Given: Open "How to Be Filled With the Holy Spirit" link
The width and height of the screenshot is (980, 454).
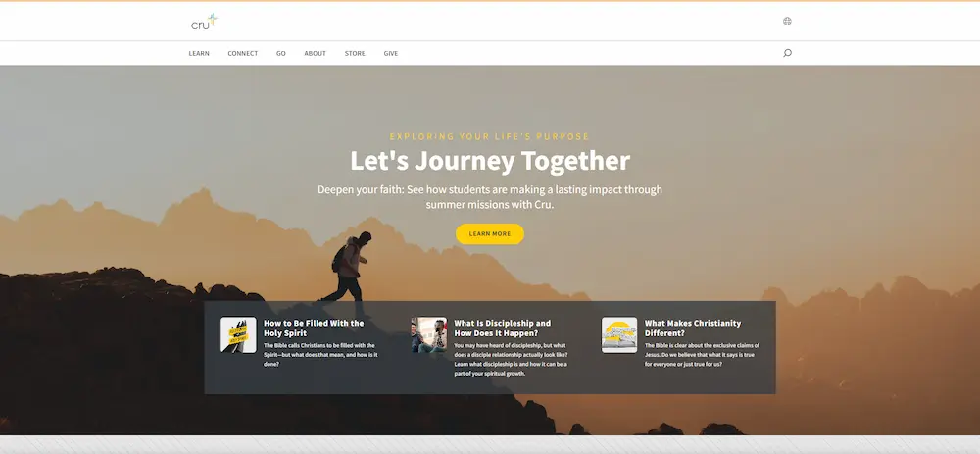Looking at the screenshot, I should pyautogui.click(x=314, y=328).
